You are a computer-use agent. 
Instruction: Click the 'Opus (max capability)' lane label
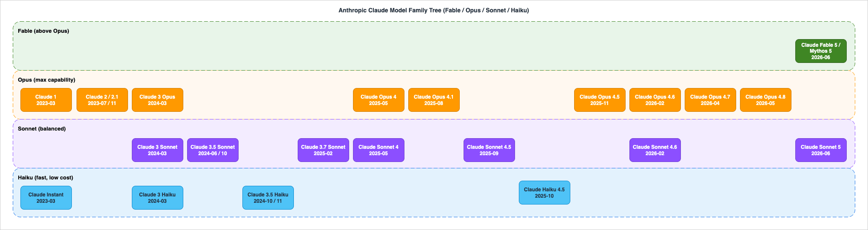[x=46, y=80]
